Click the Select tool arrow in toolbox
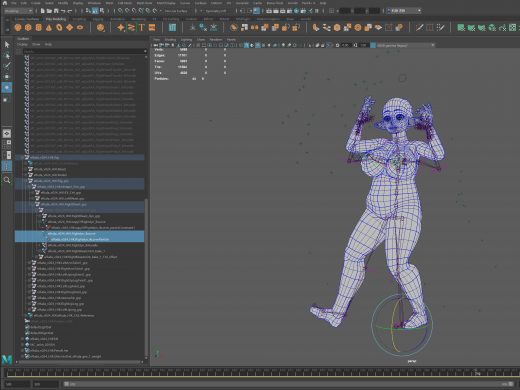 click(7, 44)
